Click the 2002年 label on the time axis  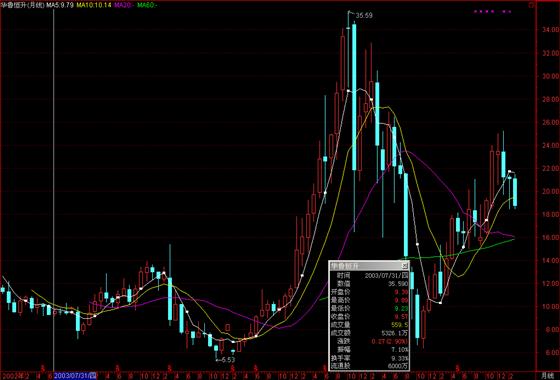(10, 376)
